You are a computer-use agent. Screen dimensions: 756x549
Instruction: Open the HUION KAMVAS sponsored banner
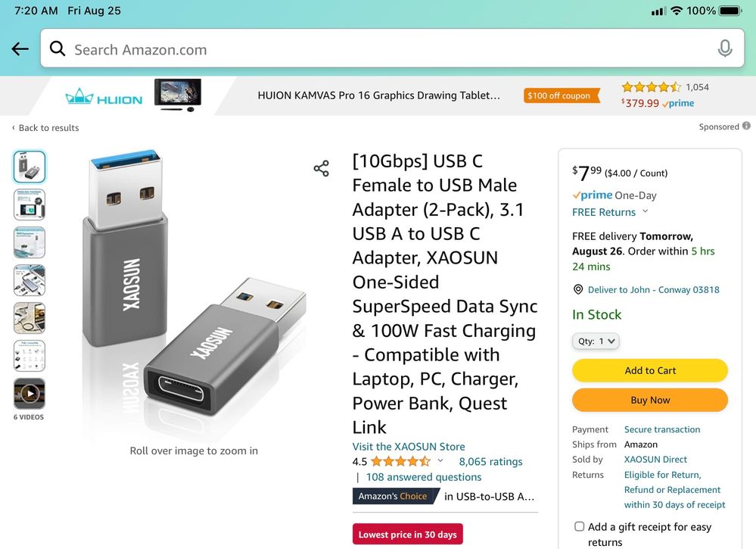(x=378, y=96)
